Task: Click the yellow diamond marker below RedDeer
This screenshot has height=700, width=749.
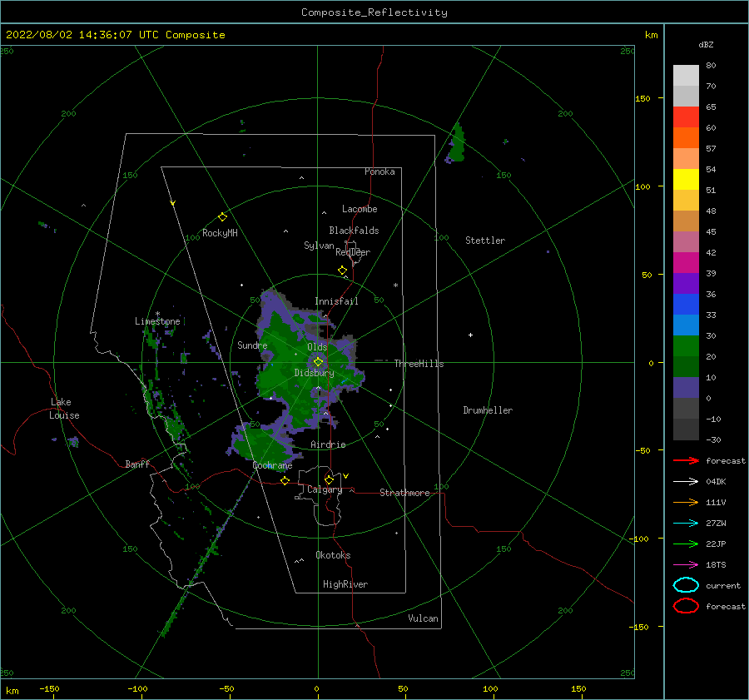Action: [x=343, y=271]
